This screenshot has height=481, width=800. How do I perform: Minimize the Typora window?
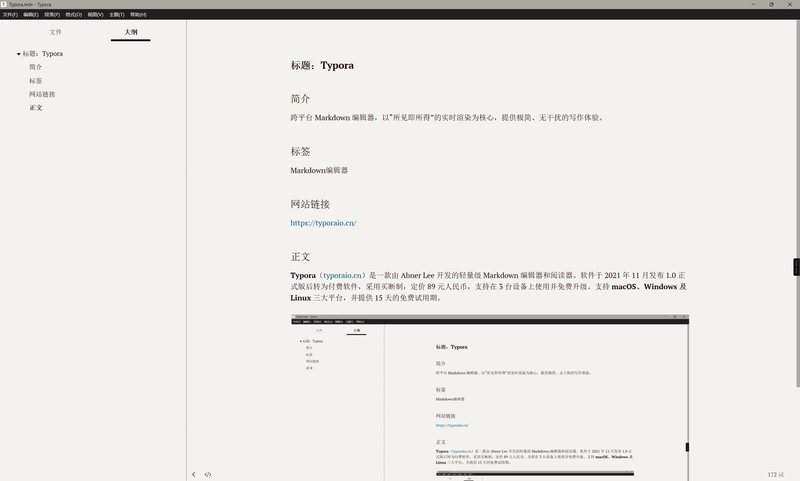click(x=754, y=4)
